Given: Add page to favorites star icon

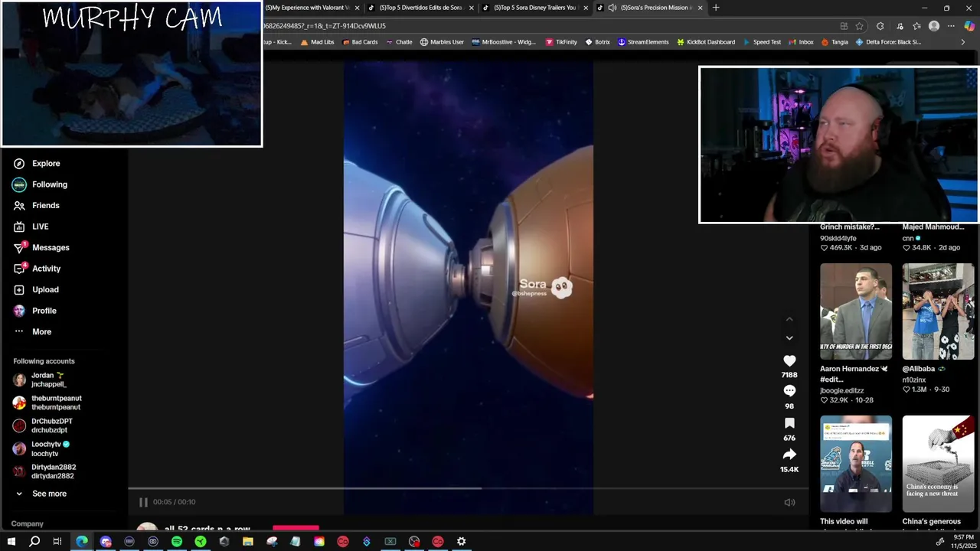Looking at the screenshot, I should 860,26.
